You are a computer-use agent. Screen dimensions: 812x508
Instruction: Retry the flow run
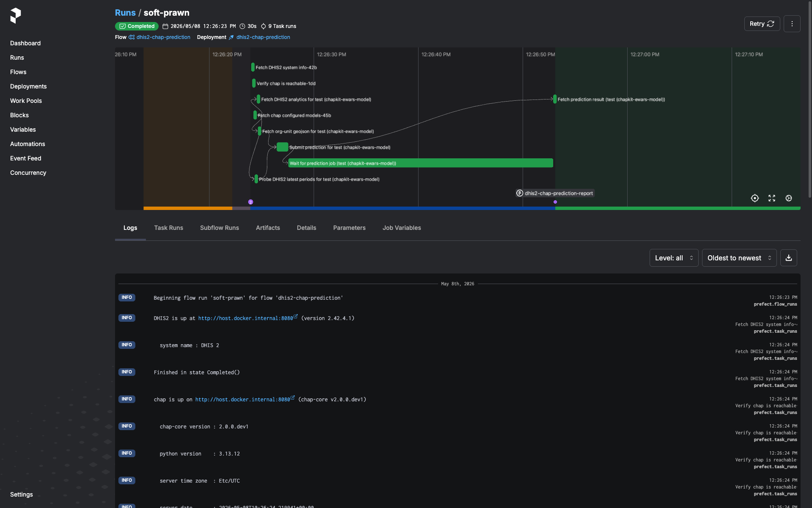click(x=762, y=24)
